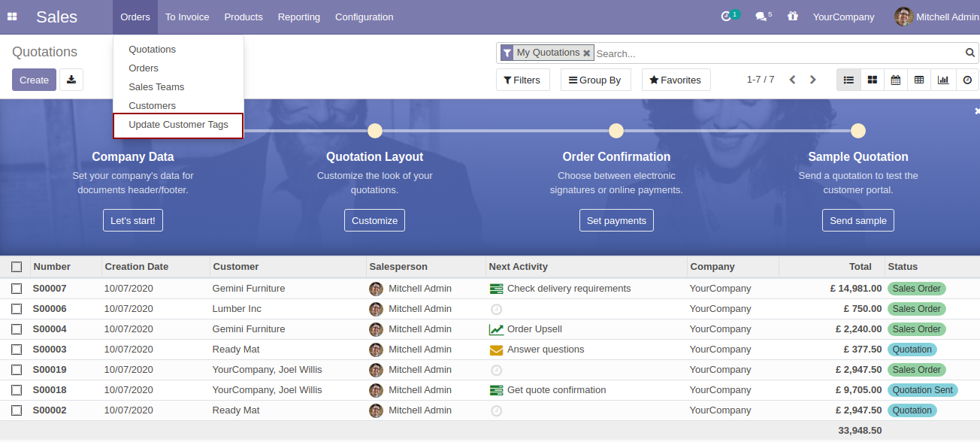The image size is (980, 442).
Task: Switch to pivot table view
Action: tap(918, 80)
